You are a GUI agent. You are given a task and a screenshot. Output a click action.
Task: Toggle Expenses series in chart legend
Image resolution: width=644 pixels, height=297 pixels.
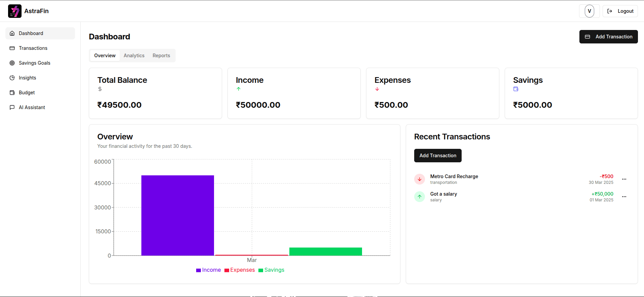(x=240, y=270)
